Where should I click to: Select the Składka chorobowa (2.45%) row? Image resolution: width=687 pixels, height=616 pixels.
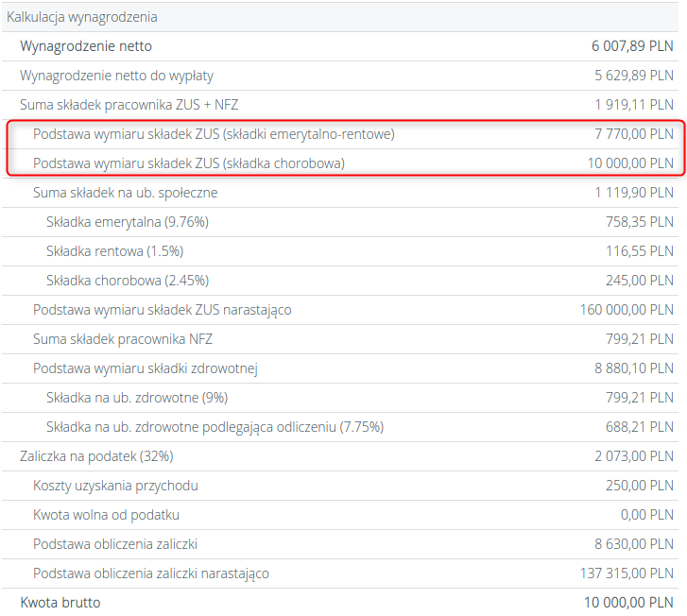pos(127,281)
